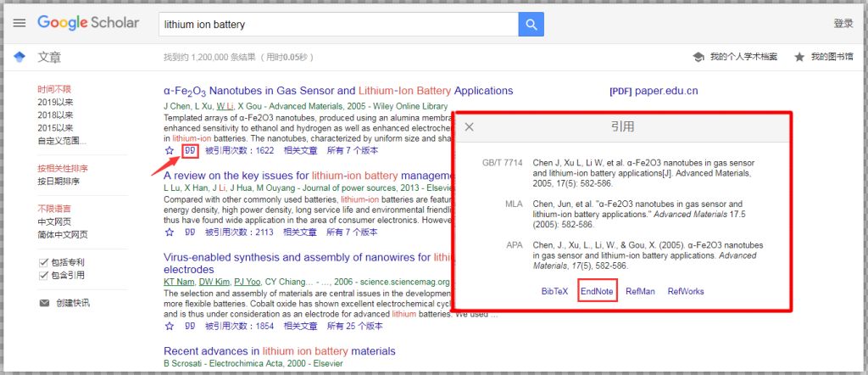The image size is (868, 375).
Task: Select the GB/T 7714 citation text
Action: coord(643,173)
